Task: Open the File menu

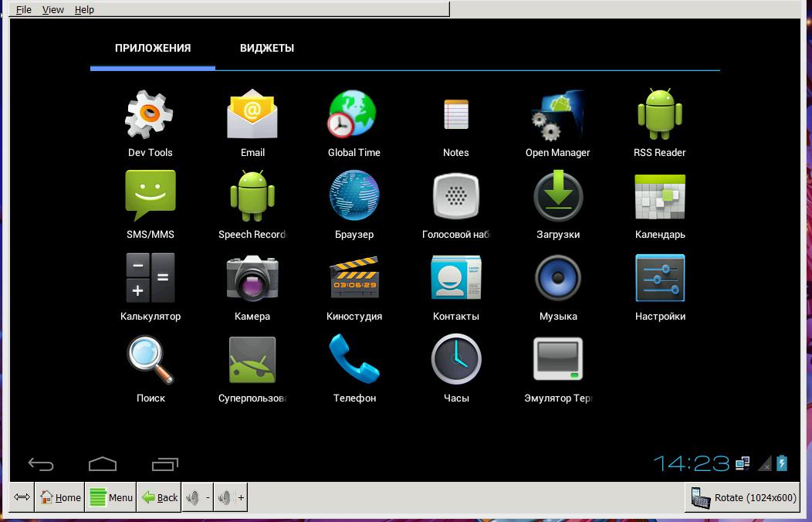Action: [24, 9]
